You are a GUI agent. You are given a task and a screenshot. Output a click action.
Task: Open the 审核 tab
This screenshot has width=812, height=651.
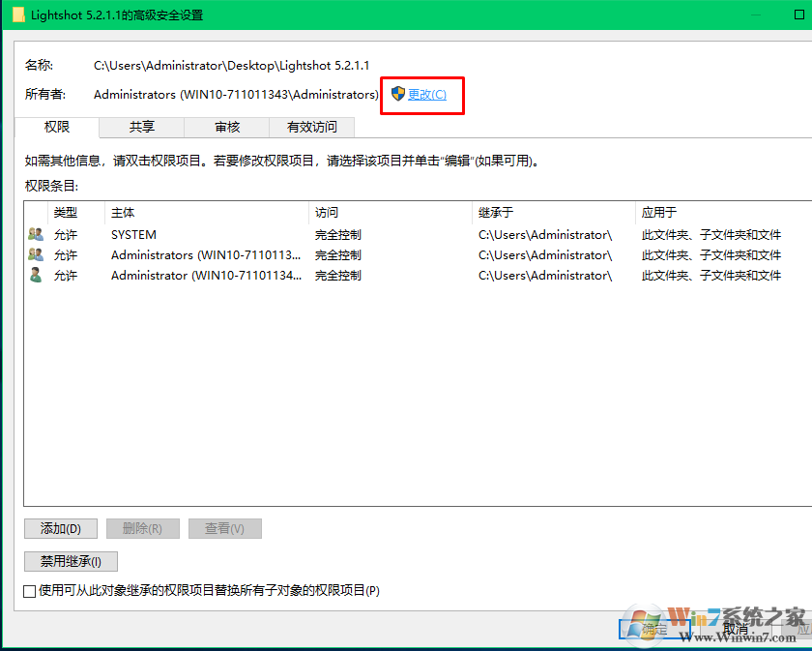[x=225, y=127]
